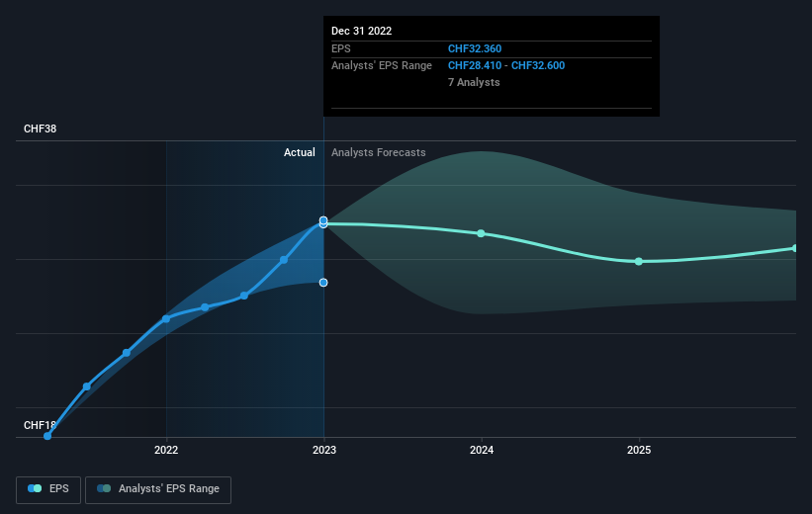812x514 pixels.
Task: Click the lower analyst range marker at 2023
Action: click(x=323, y=282)
